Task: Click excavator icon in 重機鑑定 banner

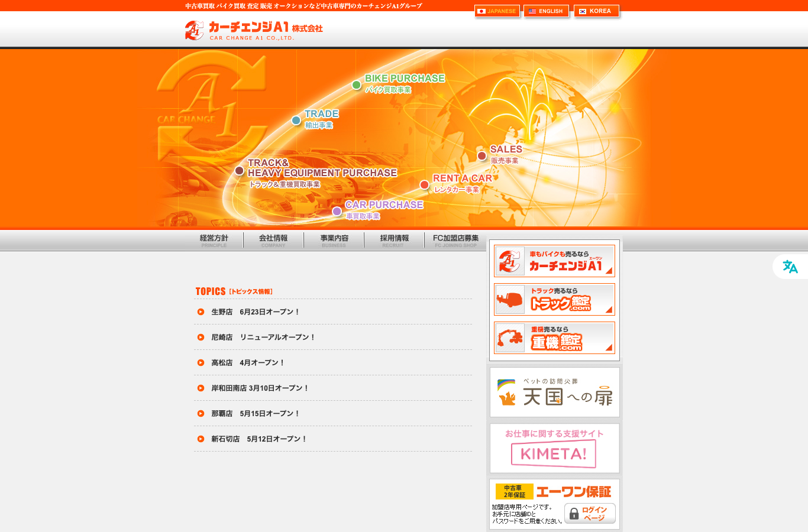Action: (x=510, y=338)
